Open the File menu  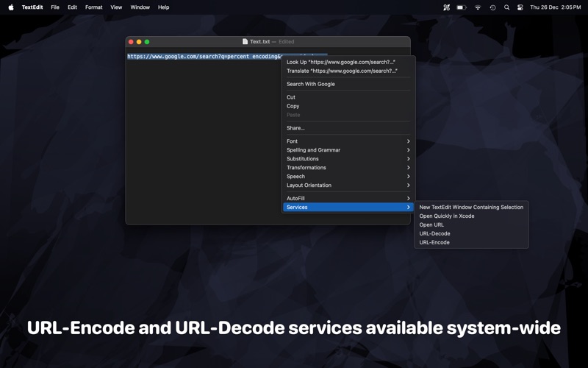click(55, 7)
